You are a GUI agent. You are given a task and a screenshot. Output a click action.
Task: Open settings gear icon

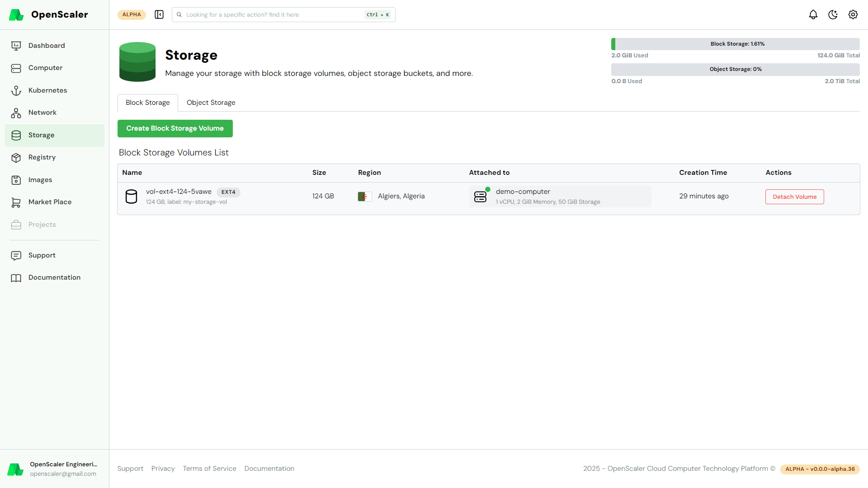coord(853,14)
